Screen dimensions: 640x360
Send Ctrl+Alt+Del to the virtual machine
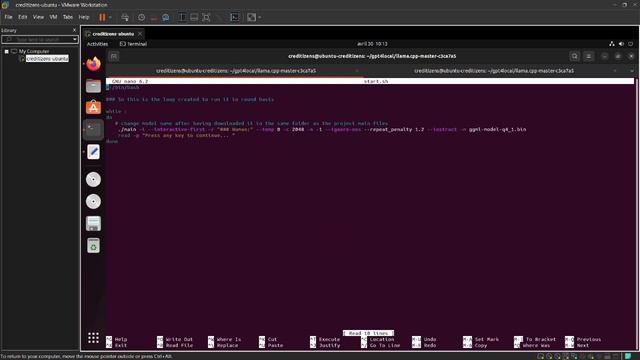125,17
